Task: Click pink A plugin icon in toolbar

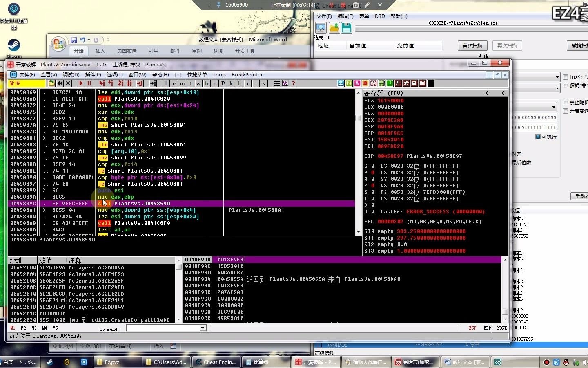Action: coord(357,83)
